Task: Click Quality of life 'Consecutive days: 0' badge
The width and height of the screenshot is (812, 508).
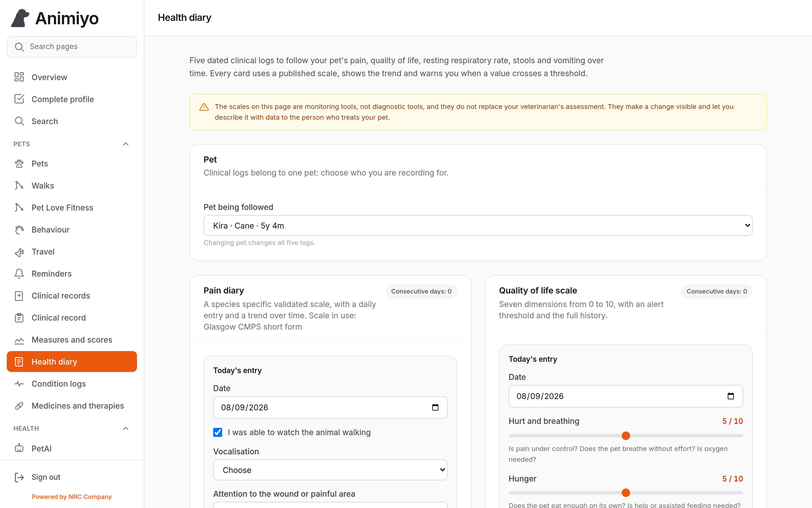Action: tap(717, 291)
